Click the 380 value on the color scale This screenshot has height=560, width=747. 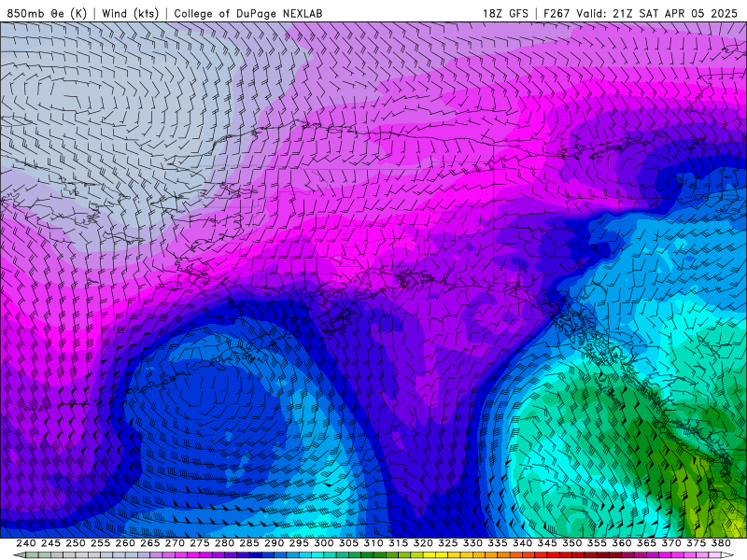(x=721, y=543)
